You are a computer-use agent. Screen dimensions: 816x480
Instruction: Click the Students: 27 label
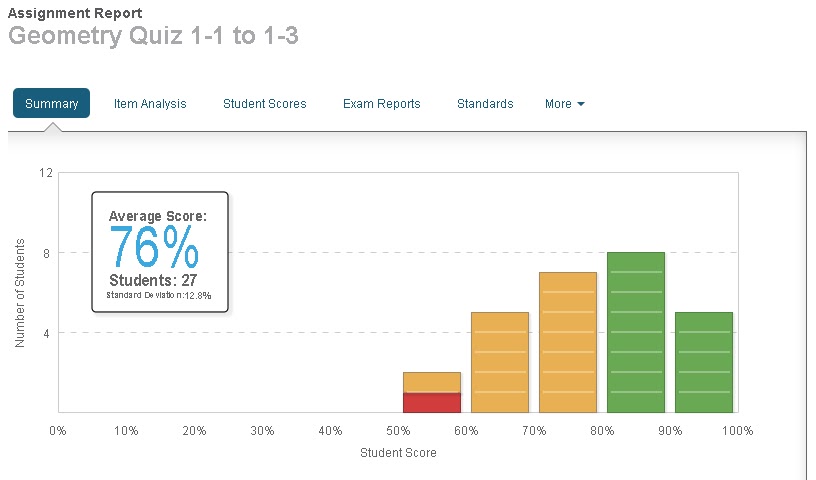point(153,280)
